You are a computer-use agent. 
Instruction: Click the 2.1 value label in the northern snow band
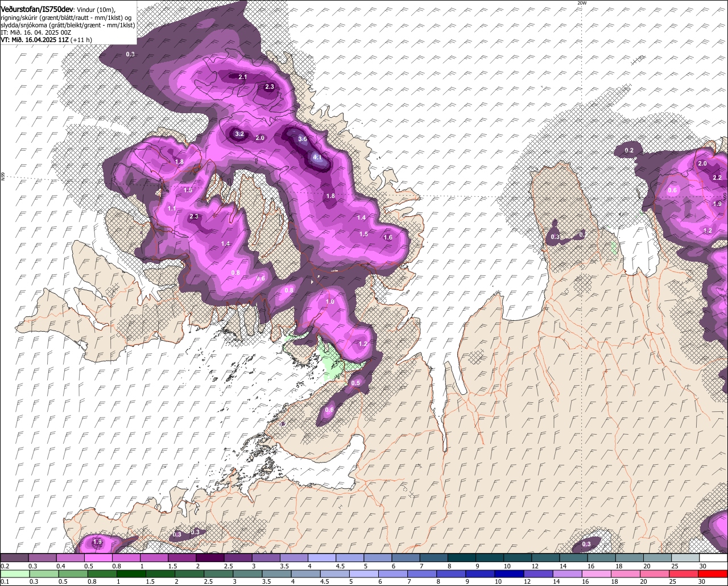(243, 77)
